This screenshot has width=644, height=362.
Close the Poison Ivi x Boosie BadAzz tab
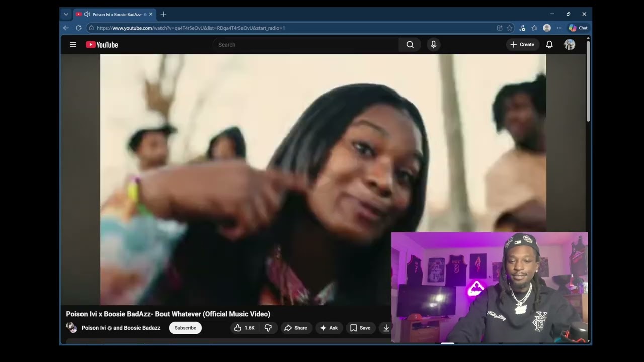[150, 14]
